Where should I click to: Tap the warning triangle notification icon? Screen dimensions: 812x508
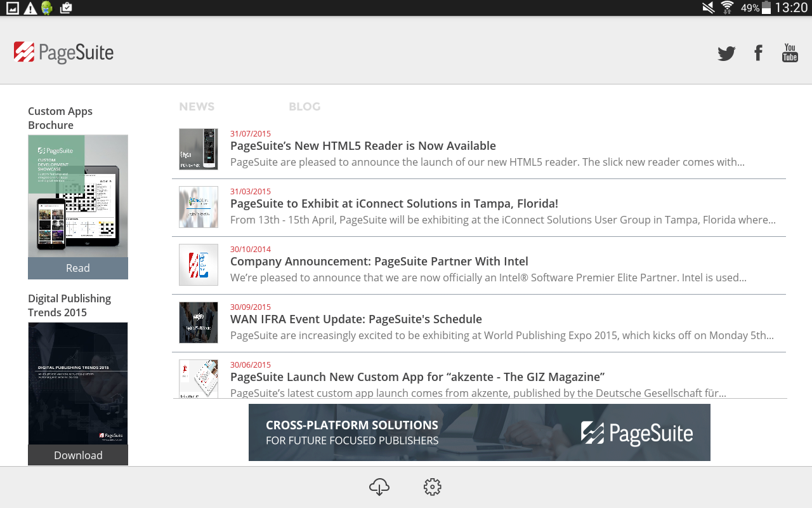tap(30, 8)
